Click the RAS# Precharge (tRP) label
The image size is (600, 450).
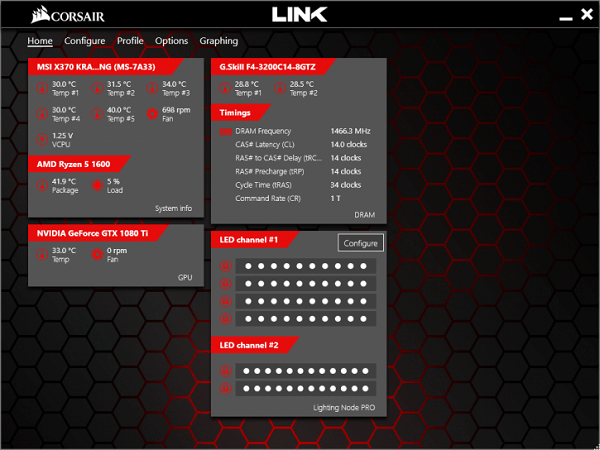(270, 171)
